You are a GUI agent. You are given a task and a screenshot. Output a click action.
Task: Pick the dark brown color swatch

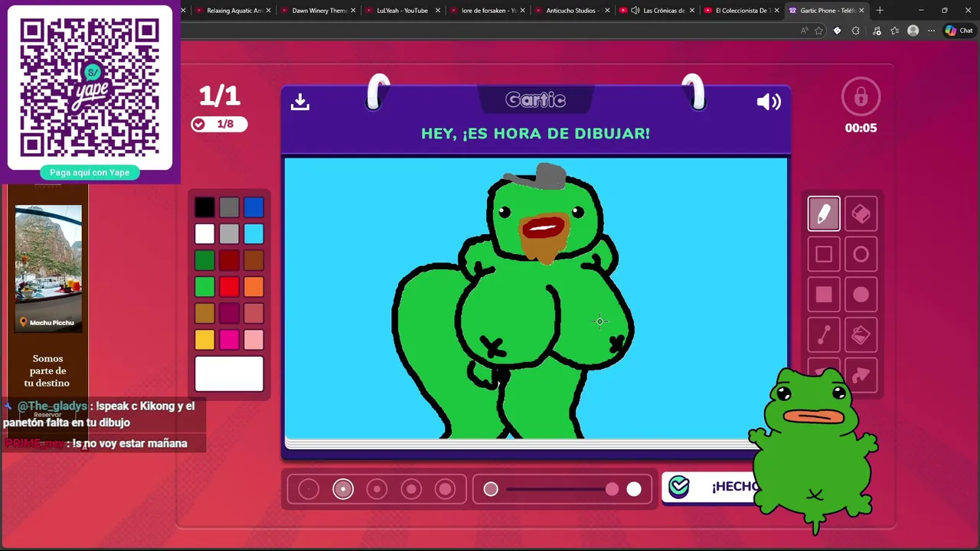point(253,260)
